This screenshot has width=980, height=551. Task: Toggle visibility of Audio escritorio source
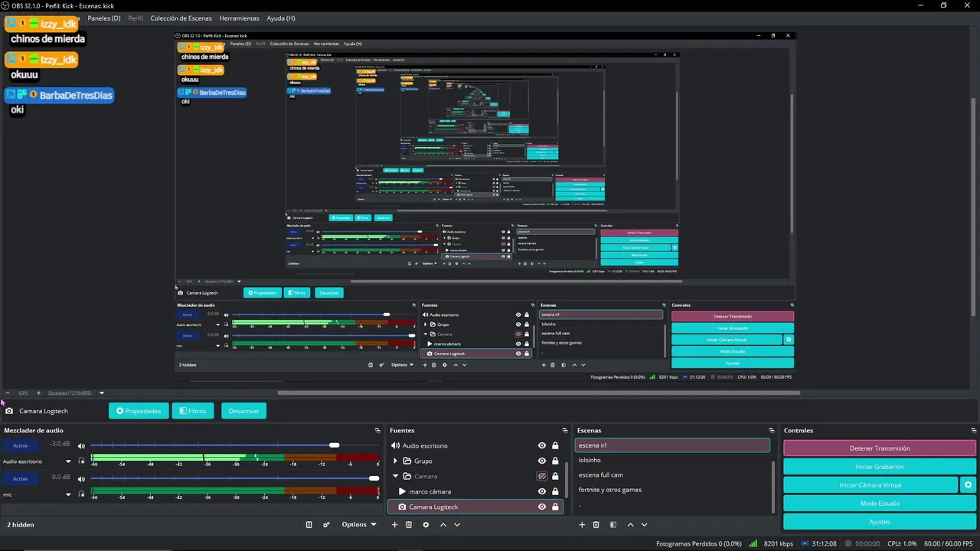[x=542, y=445]
